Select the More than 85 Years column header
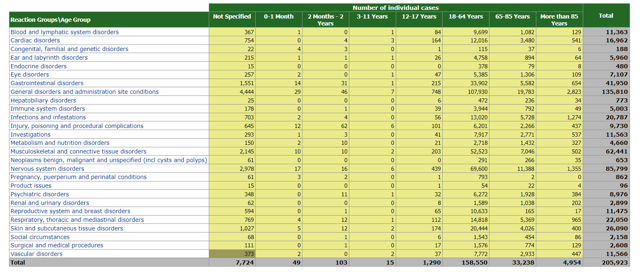 click(559, 20)
